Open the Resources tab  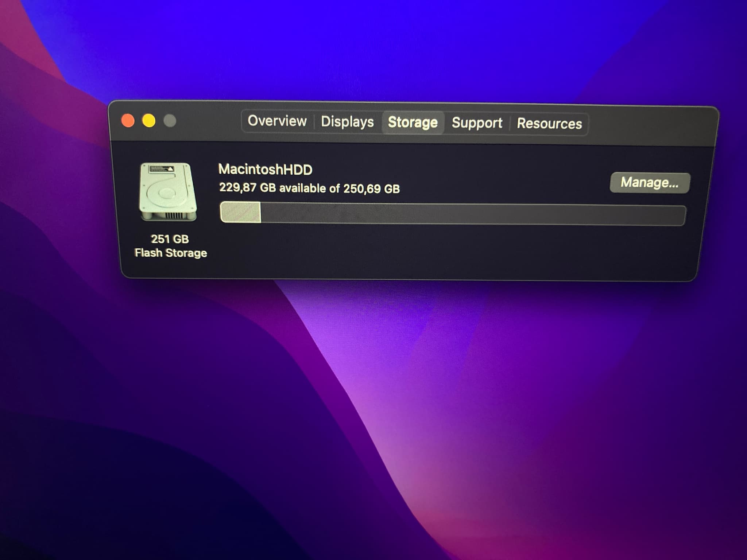(x=549, y=124)
